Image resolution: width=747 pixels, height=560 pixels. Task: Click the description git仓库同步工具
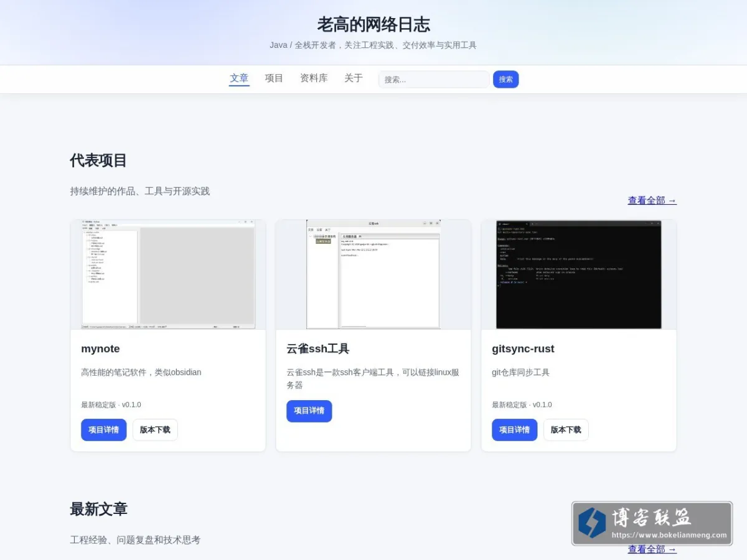click(520, 372)
